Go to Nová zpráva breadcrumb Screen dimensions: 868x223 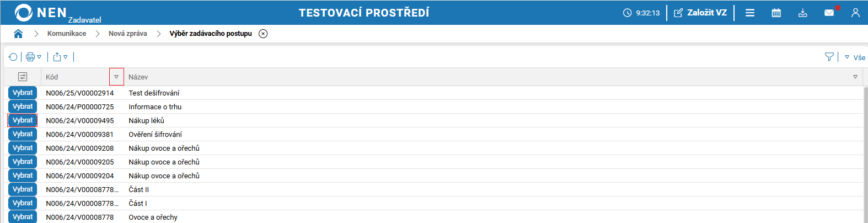pyautogui.click(x=128, y=34)
